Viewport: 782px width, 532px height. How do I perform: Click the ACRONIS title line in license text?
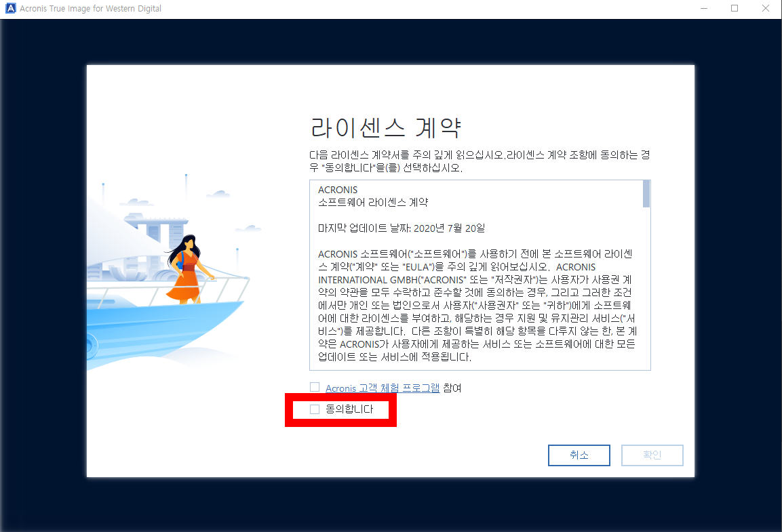tap(338, 190)
